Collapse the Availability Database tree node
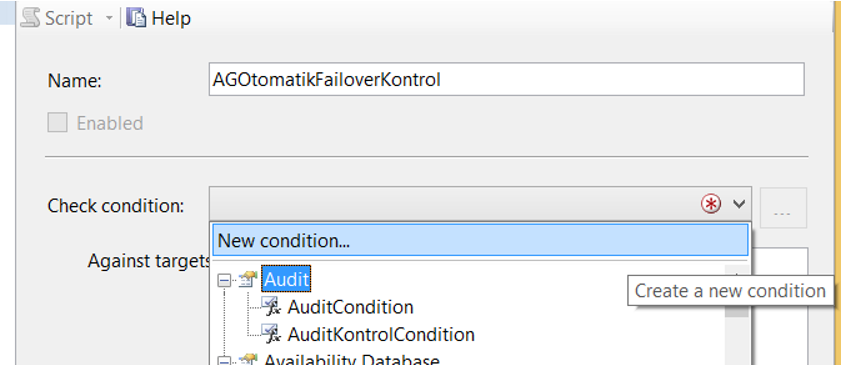 (224, 362)
